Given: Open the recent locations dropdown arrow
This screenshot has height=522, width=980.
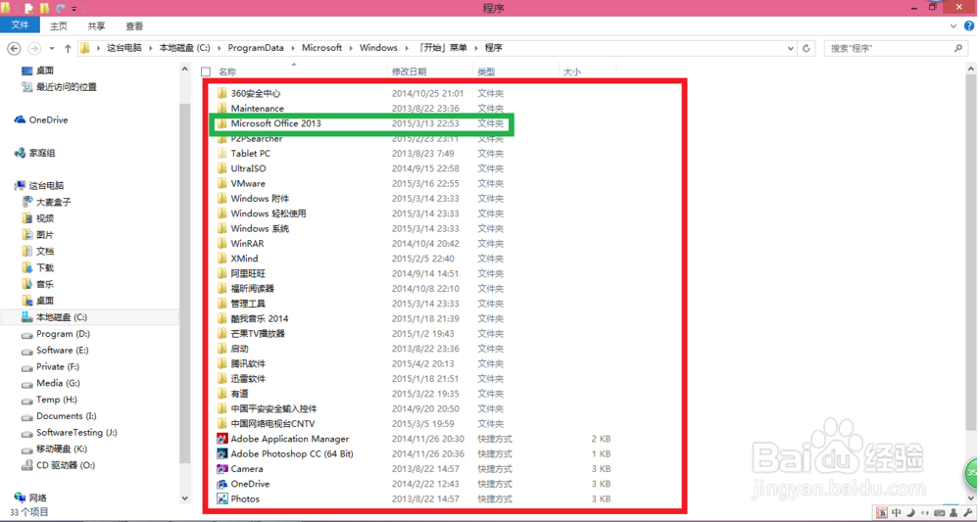Looking at the screenshot, I should (52, 48).
